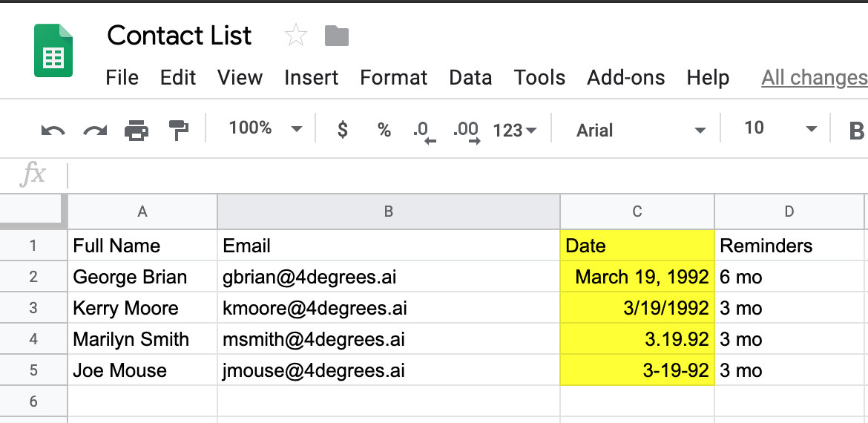
Task: Star the Contact List document
Action: point(295,36)
